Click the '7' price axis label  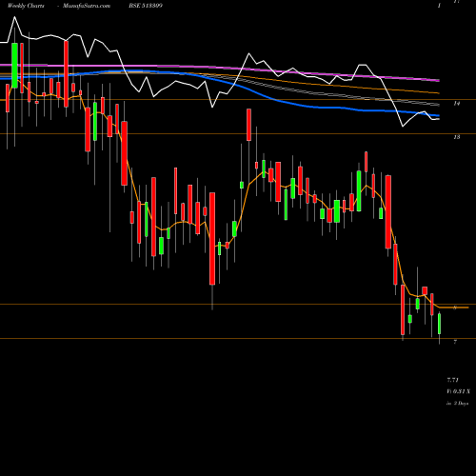[x=455, y=342]
